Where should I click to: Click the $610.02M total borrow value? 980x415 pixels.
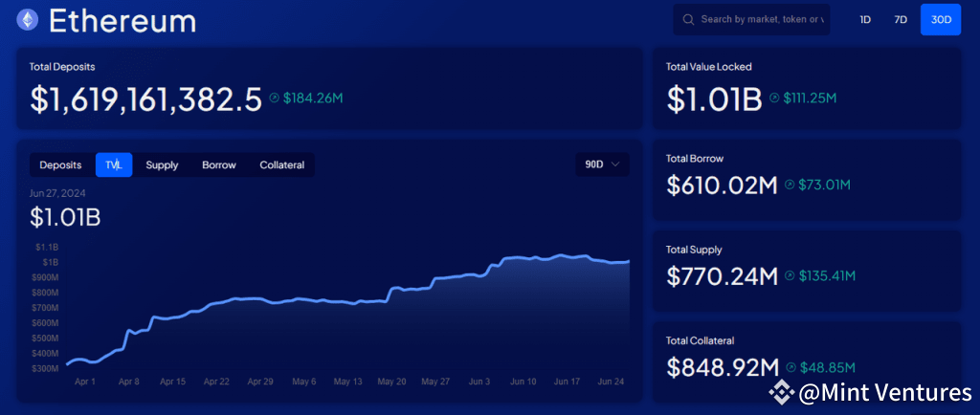click(722, 186)
